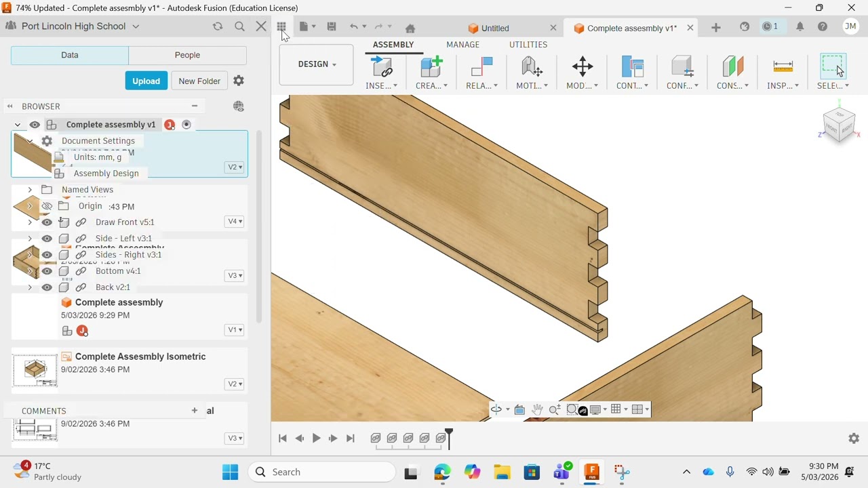Open a new design tab with plus
The width and height of the screenshot is (868, 488).
(x=716, y=27)
